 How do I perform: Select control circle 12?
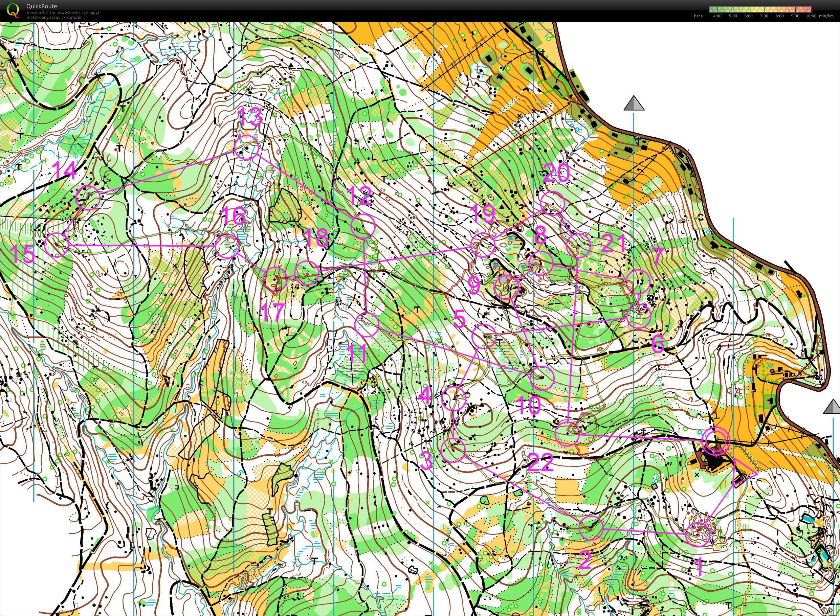[x=363, y=226]
